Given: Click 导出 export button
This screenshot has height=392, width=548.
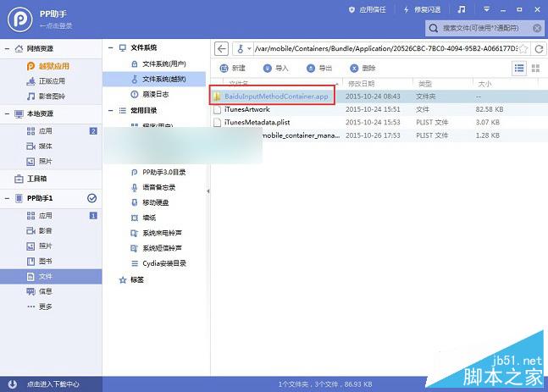Looking at the screenshot, I should point(319,68).
